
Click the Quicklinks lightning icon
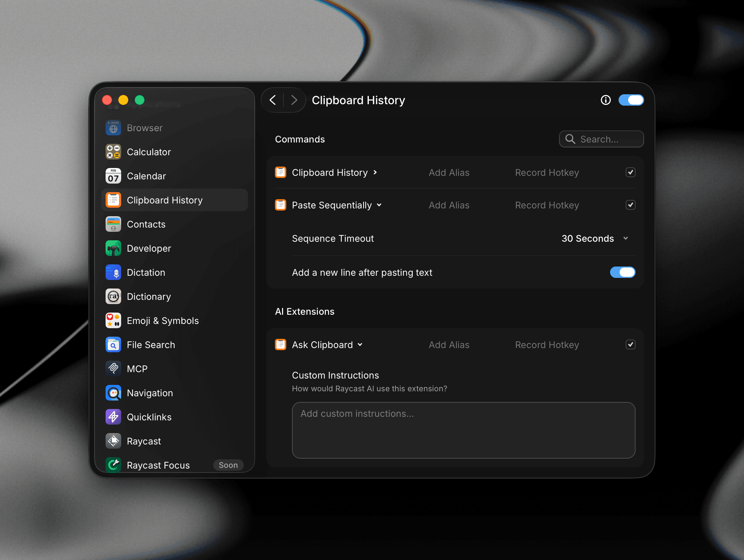(113, 417)
